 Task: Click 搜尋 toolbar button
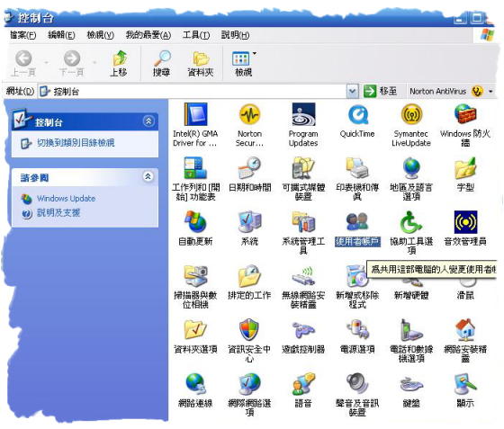point(162,63)
